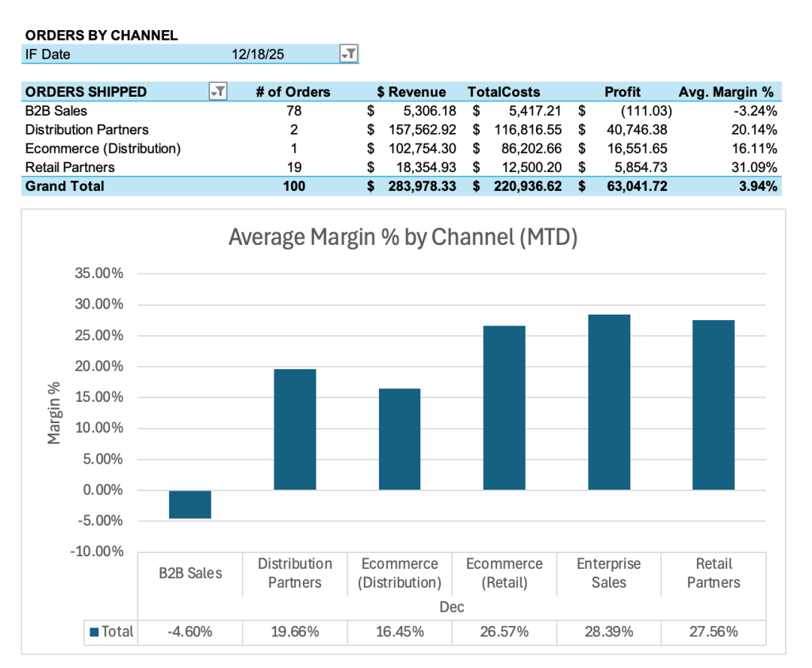Select the $ Revenue column header

pyautogui.click(x=411, y=92)
